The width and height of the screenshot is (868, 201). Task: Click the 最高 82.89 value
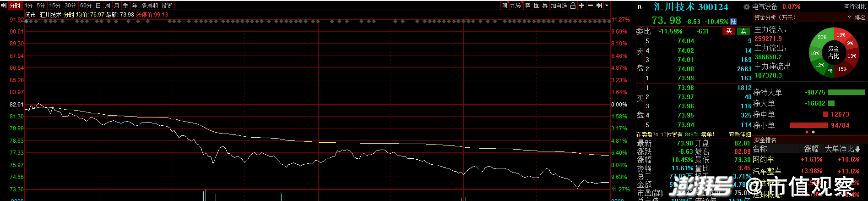point(743,151)
